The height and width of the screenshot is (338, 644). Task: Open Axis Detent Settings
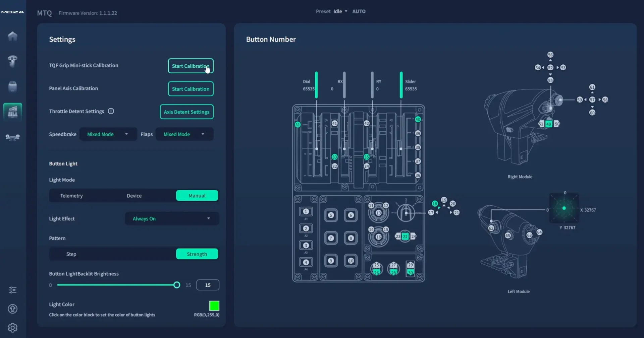(x=186, y=112)
